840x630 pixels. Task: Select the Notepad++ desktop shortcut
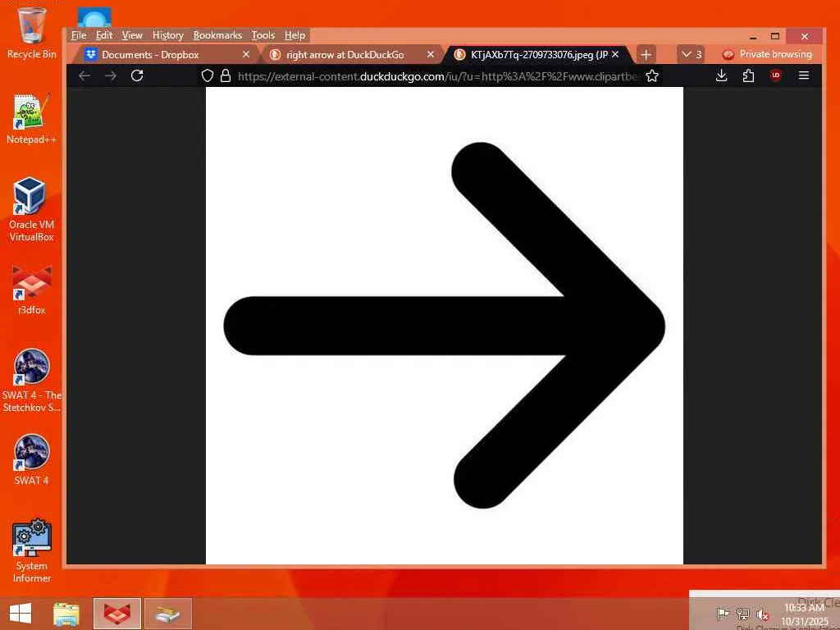(x=32, y=119)
